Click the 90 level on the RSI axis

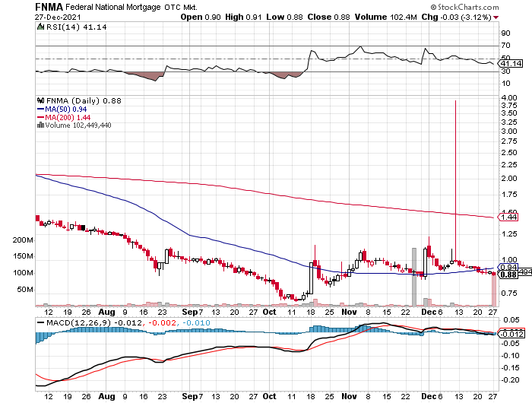point(505,33)
